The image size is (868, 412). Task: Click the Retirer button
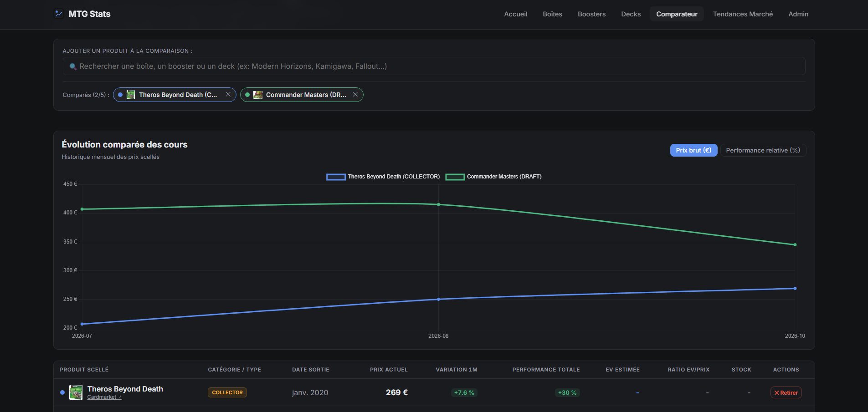click(786, 392)
